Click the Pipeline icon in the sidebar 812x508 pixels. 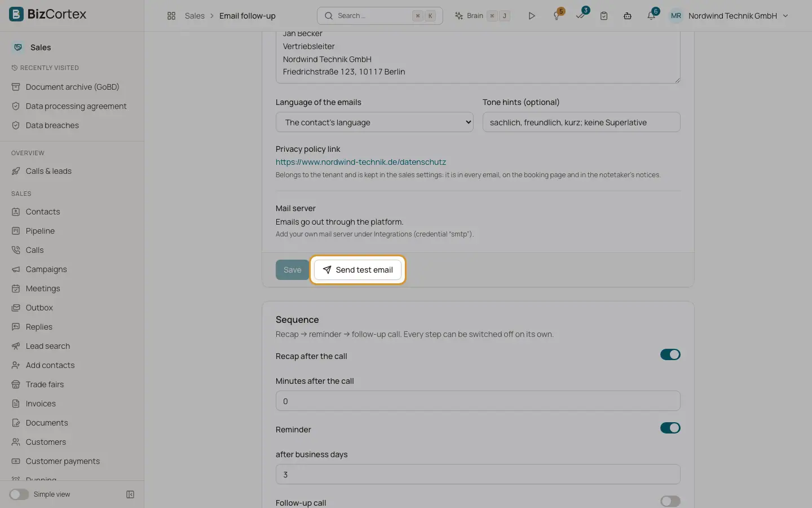(16, 231)
